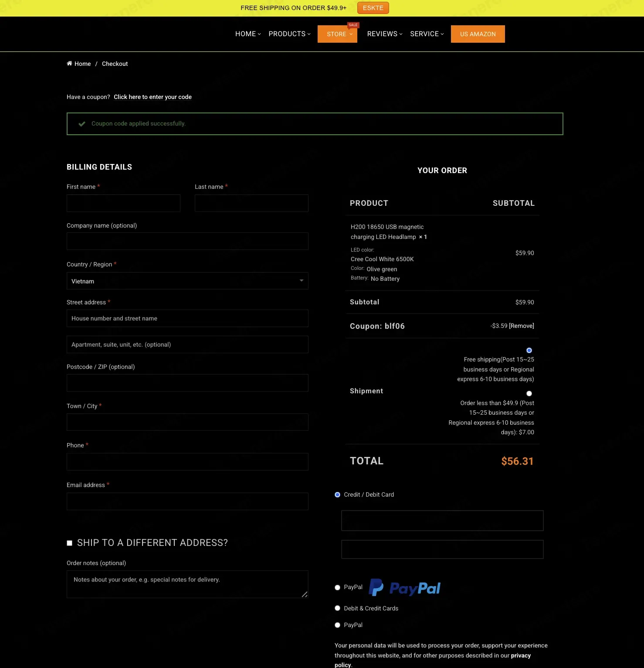
Task: Open the Country / Region dropdown
Action: pyautogui.click(x=187, y=281)
